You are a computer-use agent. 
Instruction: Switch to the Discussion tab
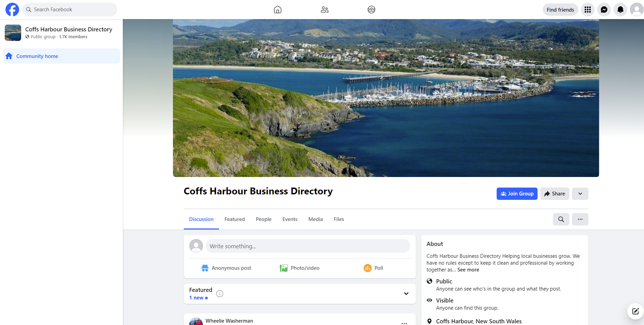[201, 219]
